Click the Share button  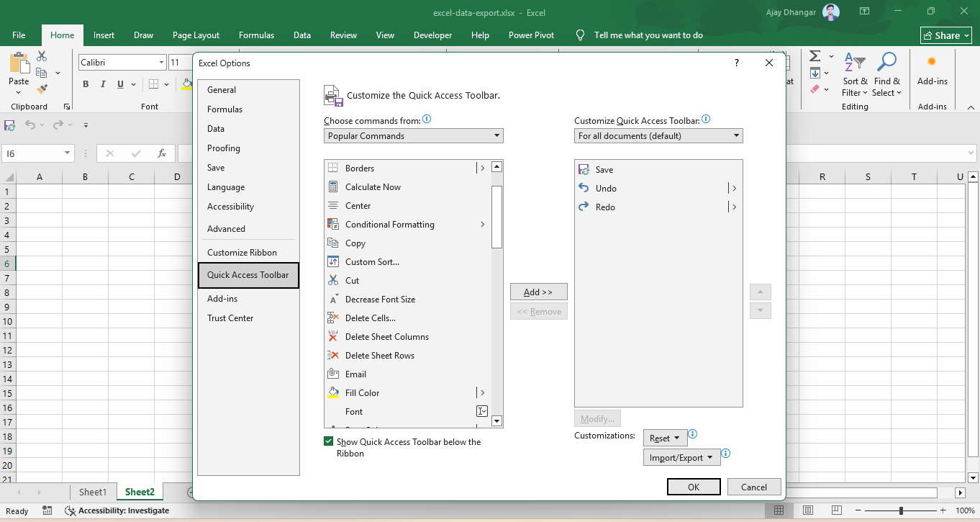pyautogui.click(x=946, y=35)
